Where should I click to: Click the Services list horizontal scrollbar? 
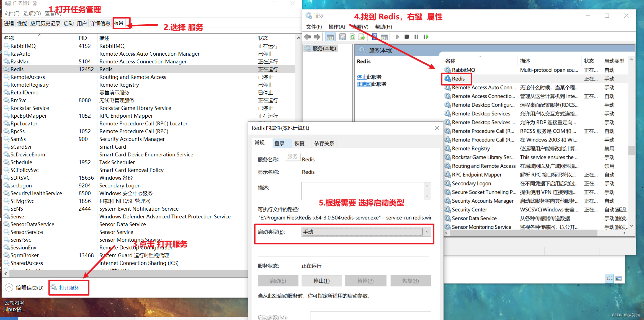[x=523, y=233]
